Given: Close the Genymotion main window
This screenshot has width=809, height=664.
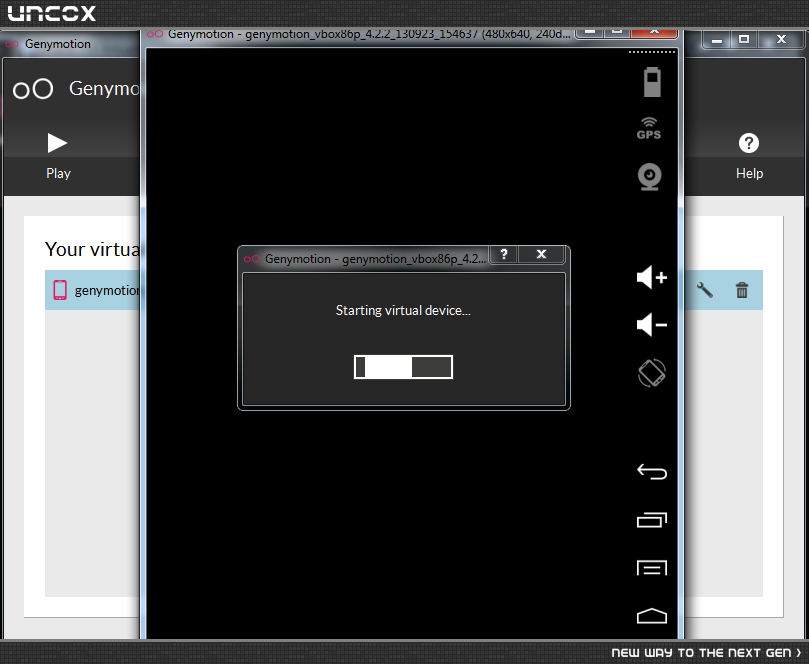Looking at the screenshot, I should 781,40.
